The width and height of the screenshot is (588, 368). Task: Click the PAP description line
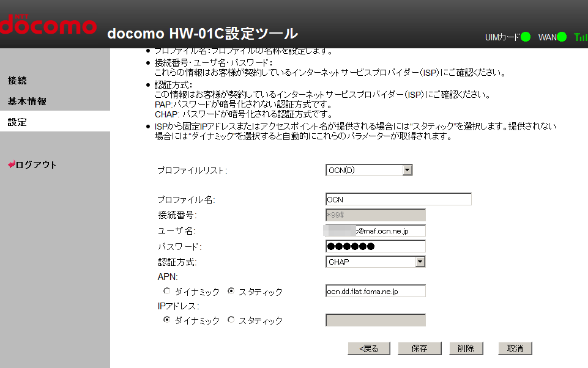(x=244, y=104)
